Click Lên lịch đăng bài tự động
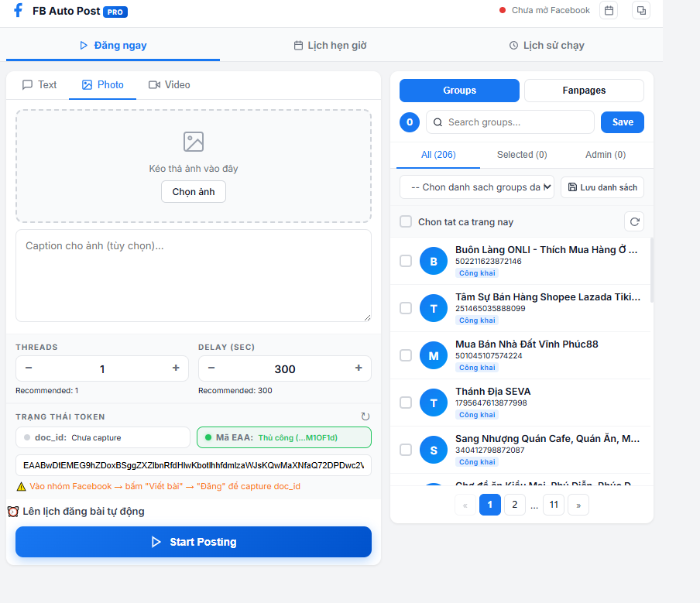 point(84,512)
